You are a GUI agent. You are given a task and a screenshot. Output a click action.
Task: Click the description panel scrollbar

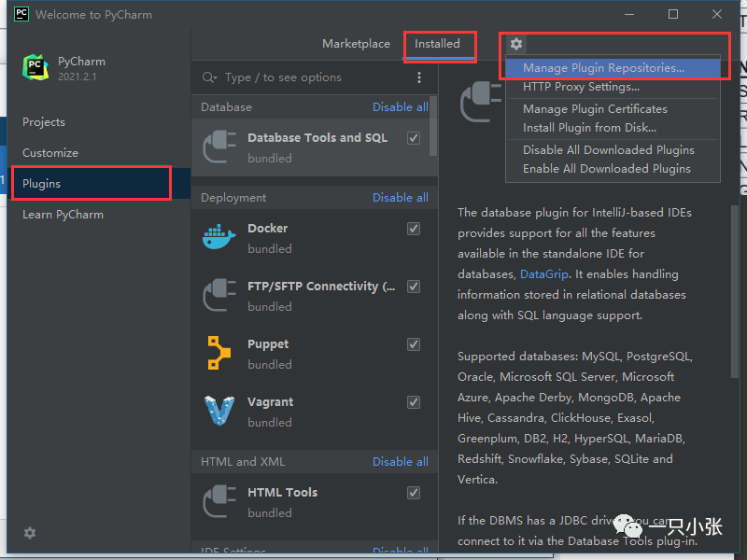pos(735,291)
